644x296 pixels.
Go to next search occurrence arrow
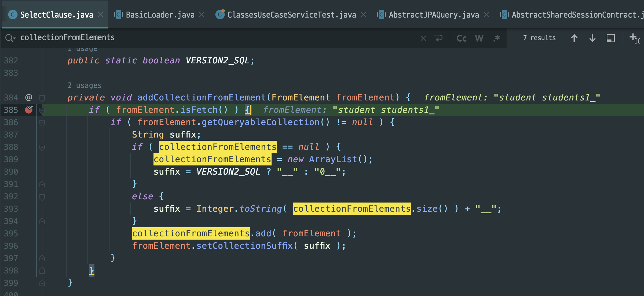click(x=592, y=38)
